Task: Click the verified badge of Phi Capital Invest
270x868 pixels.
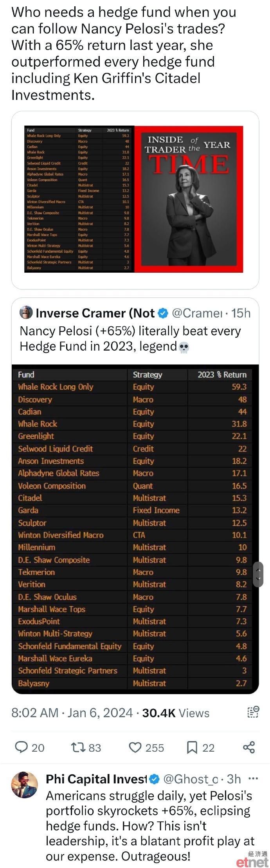Action: [155, 779]
